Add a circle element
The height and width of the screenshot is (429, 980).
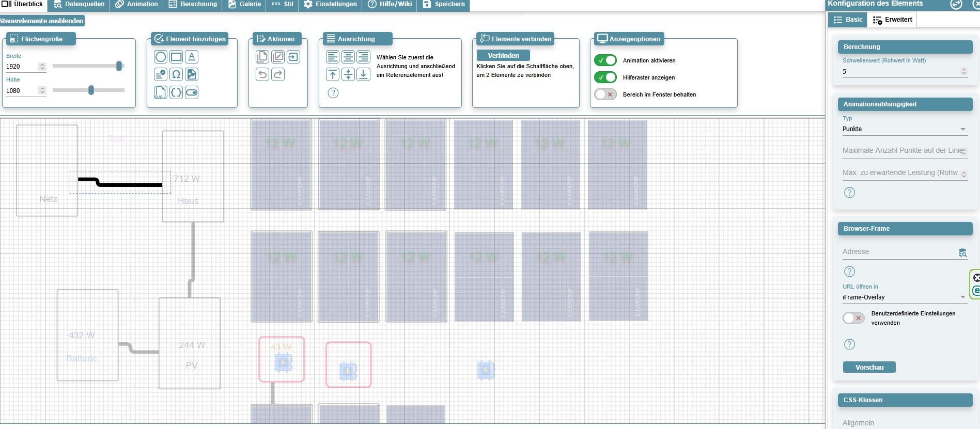161,57
